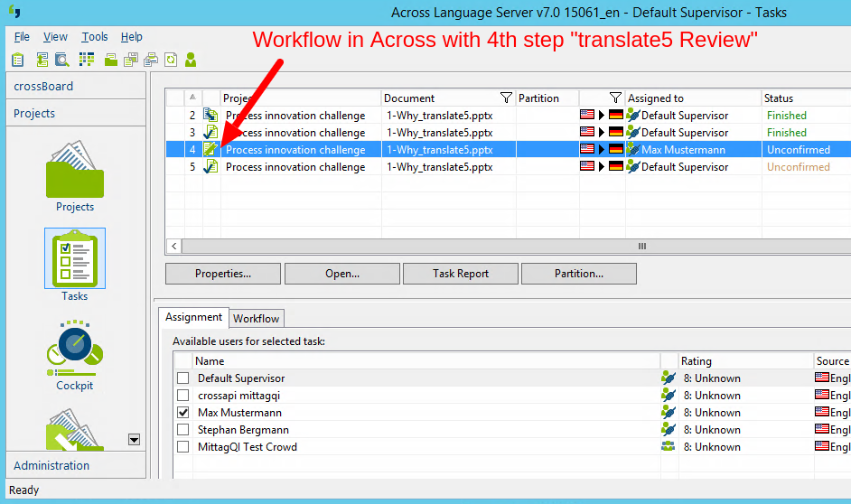Image resolution: width=851 pixels, height=504 pixels.
Task: Check the MittagQI Test Crowd checkbox
Action: tap(183, 447)
